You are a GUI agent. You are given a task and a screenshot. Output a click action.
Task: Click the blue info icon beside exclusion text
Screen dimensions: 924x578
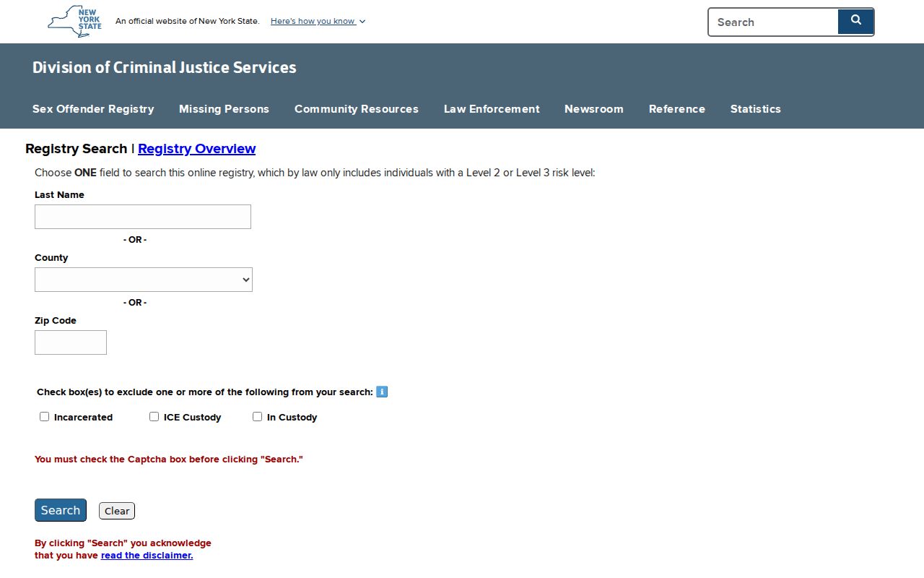tap(382, 392)
